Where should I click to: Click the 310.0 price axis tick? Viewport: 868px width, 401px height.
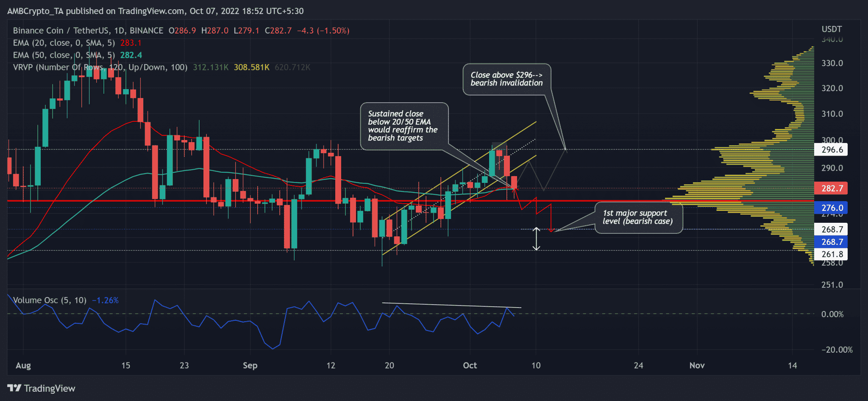pyautogui.click(x=832, y=114)
